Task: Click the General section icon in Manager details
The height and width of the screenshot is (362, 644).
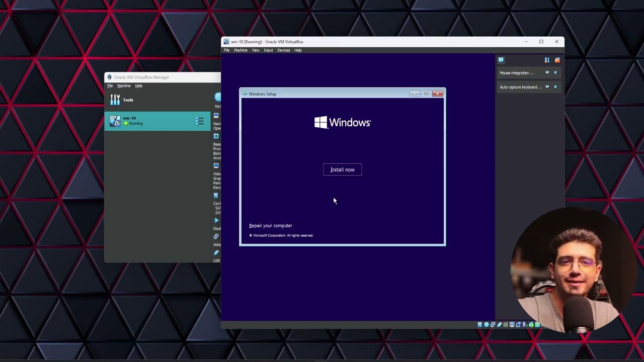Action: 216,116
